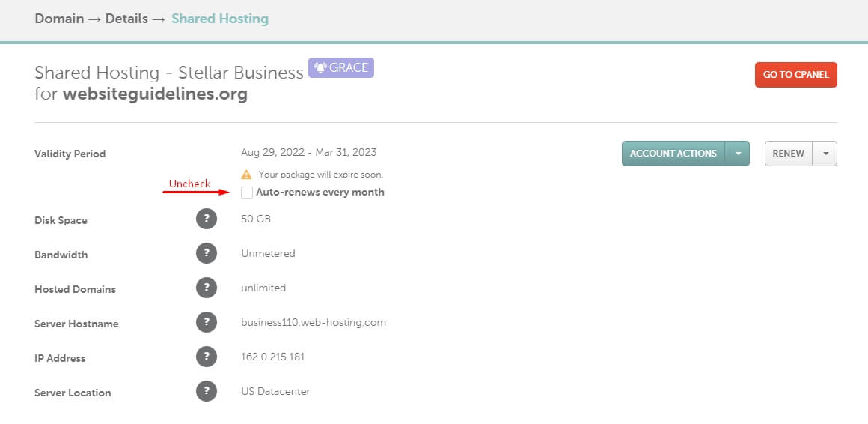Toggle the Auto-renews every month checkbox
The image size is (868, 424).
coord(247,193)
